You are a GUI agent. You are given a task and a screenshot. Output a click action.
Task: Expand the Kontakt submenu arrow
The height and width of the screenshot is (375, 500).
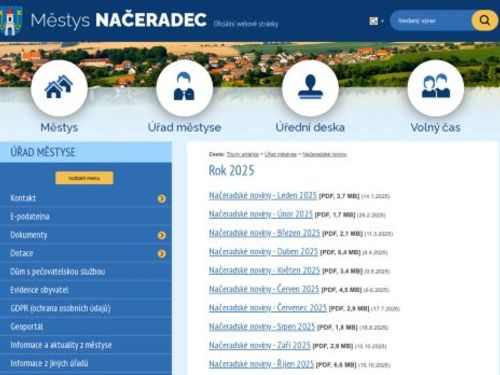coord(162,199)
